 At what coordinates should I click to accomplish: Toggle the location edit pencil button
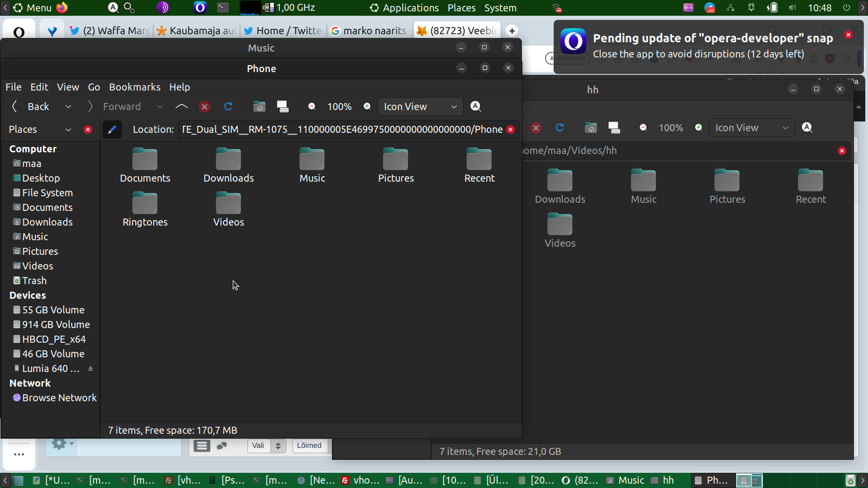pyautogui.click(x=112, y=130)
